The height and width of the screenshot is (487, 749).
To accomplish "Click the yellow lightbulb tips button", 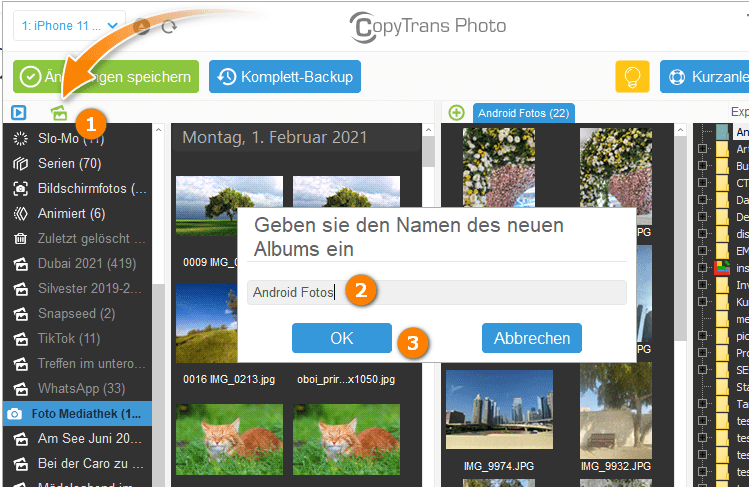I will (x=632, y=76).
